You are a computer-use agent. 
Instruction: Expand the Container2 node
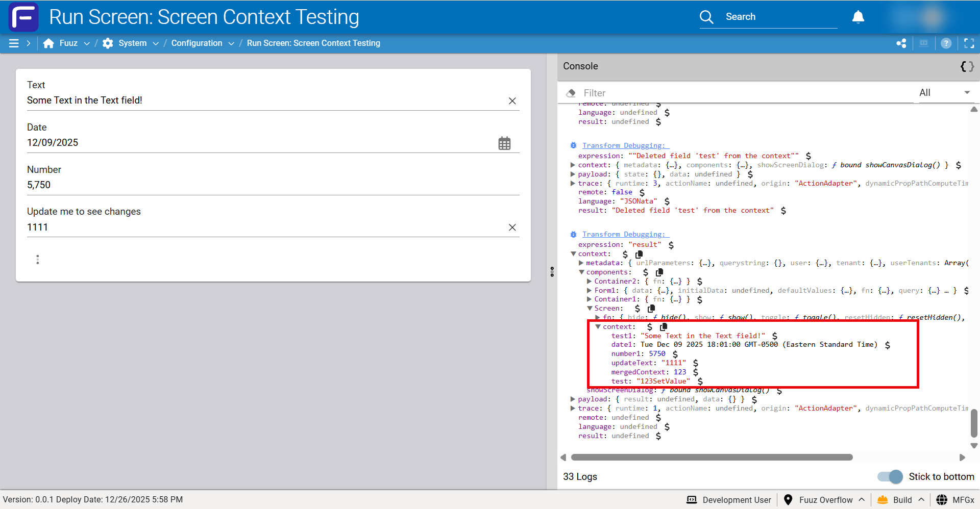(x=590, y=282)
